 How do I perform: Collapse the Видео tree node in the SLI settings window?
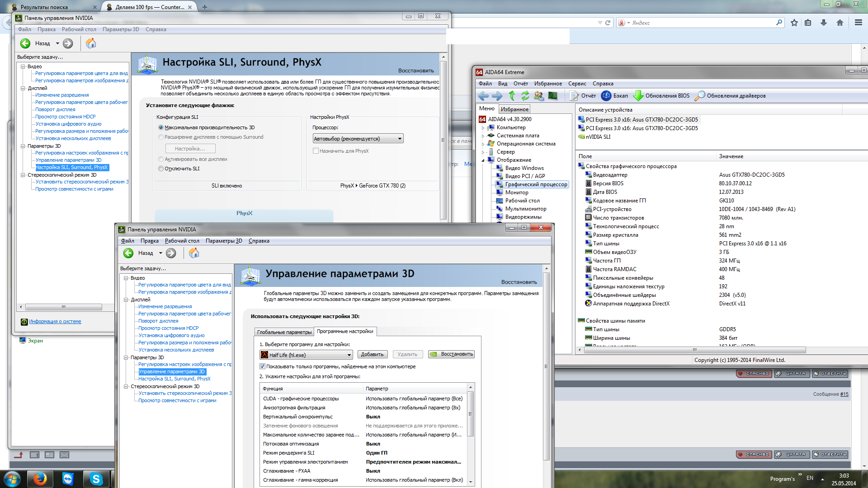click(x=23, y=66)
